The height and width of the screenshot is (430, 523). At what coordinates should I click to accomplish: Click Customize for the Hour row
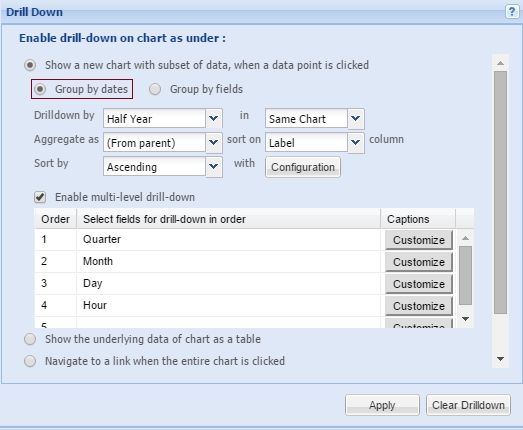[x=419, y=306]
